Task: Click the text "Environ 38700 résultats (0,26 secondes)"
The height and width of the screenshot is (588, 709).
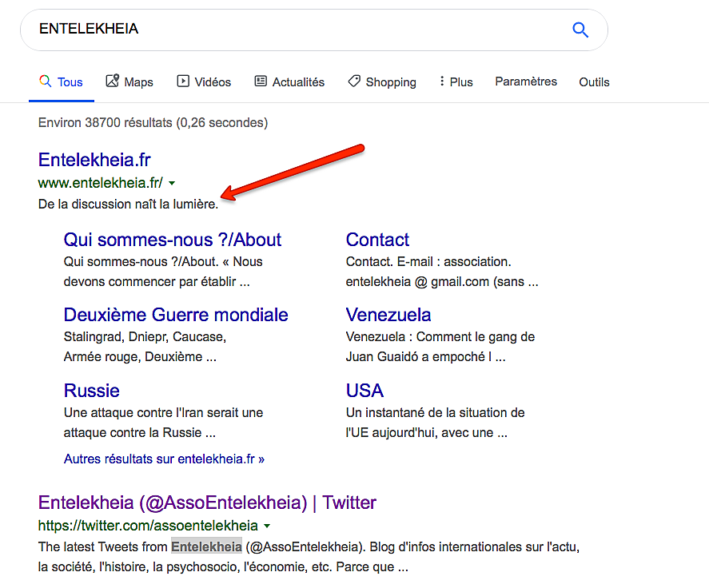Action: pos(153,122)
